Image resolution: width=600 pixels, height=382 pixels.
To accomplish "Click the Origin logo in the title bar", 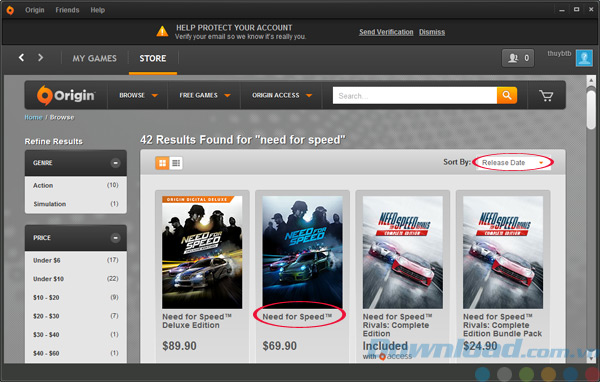I will pyautogui.click(x=10, y=10).
